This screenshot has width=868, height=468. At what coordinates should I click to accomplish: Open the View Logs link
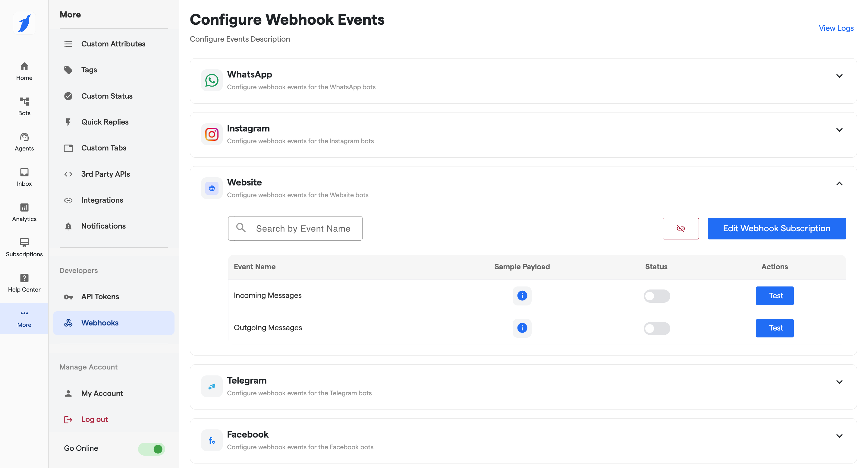(x=836, y=28)
